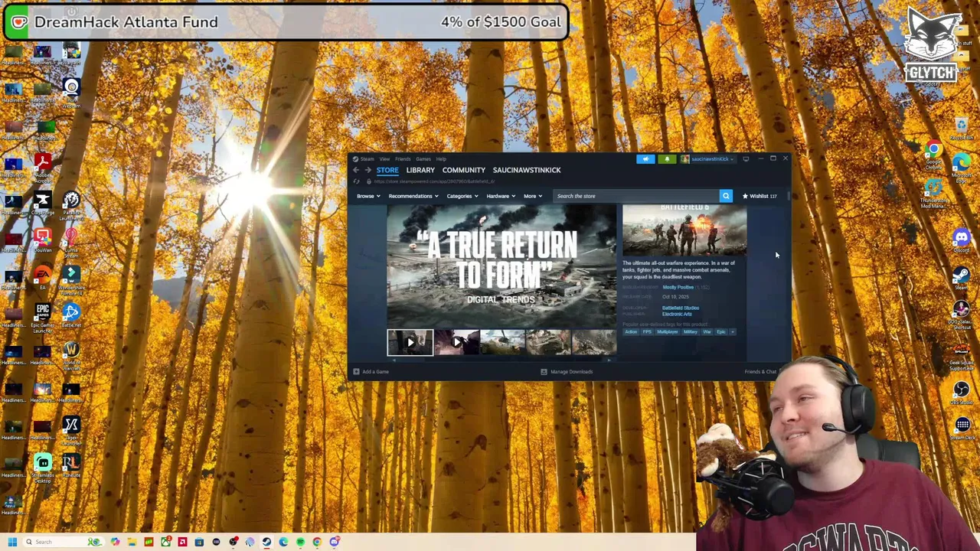The width and height of the screenshot is (980, 551).
Task: Expand the Recommendations dropdown
Action: coord(413,196)
